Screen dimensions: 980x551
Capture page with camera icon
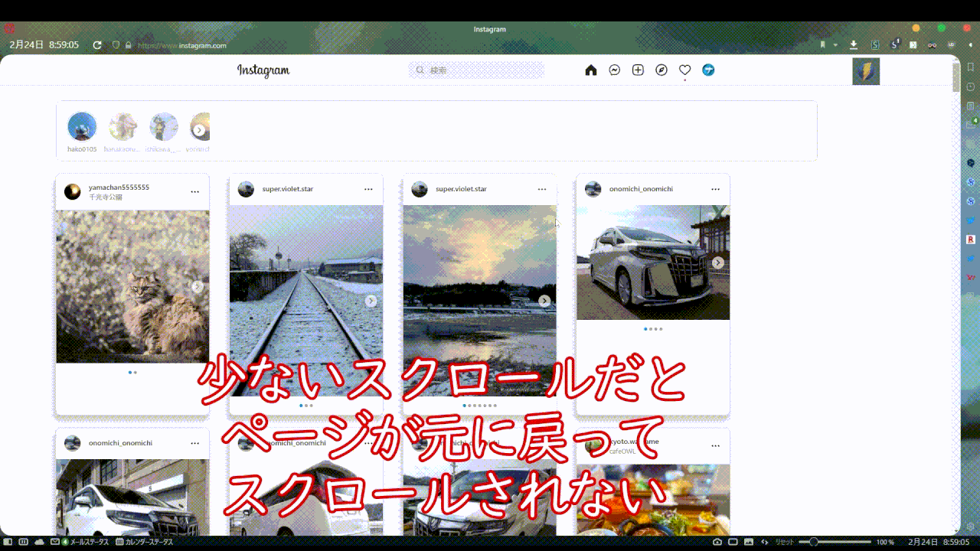pos(717,542)
